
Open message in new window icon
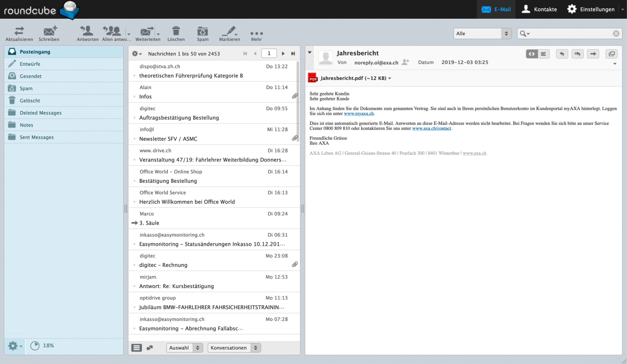click(612, 54)
